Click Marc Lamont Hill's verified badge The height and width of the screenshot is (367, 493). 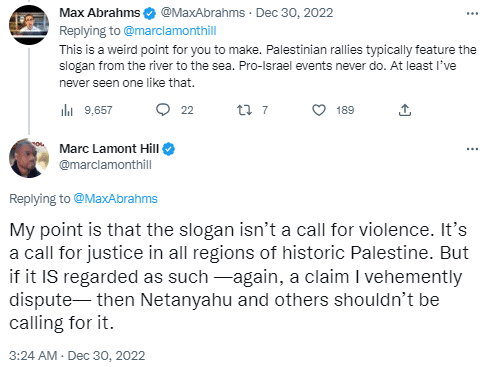tap(168, 149)
